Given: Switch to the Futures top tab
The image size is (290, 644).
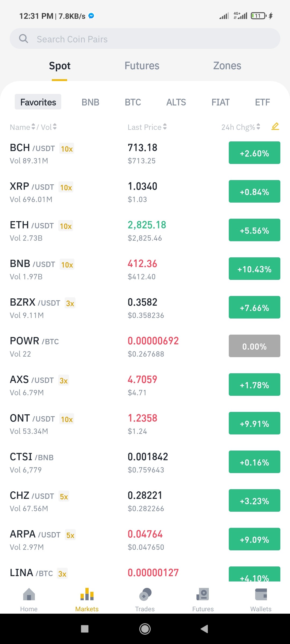Looking at the screenshot, I should pos(142,66).
